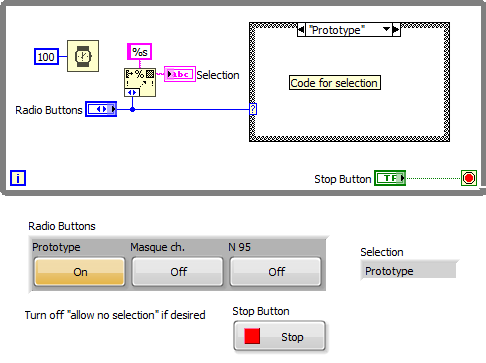Click the 100 numeric constant
The image size is (486, 363).
[x=46, y=57]
